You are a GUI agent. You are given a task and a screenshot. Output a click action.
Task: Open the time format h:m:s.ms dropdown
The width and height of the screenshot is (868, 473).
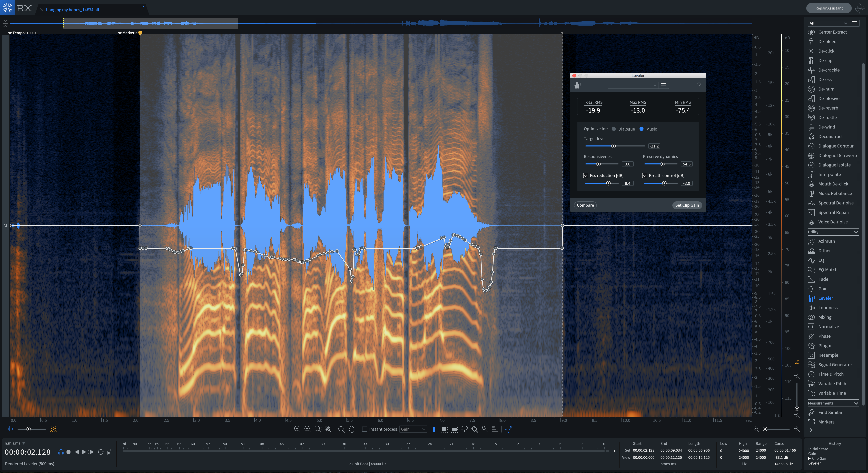click(x=15, y=443)
